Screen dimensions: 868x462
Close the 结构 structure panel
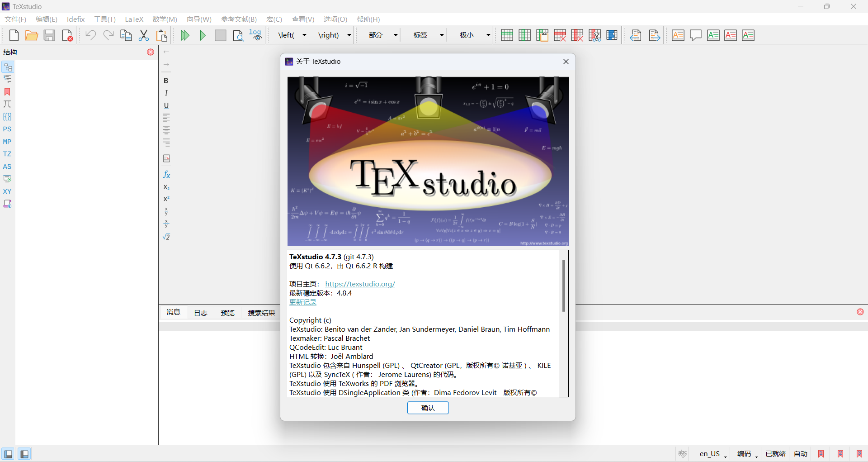pyautogui.click(x=151, y=52)
